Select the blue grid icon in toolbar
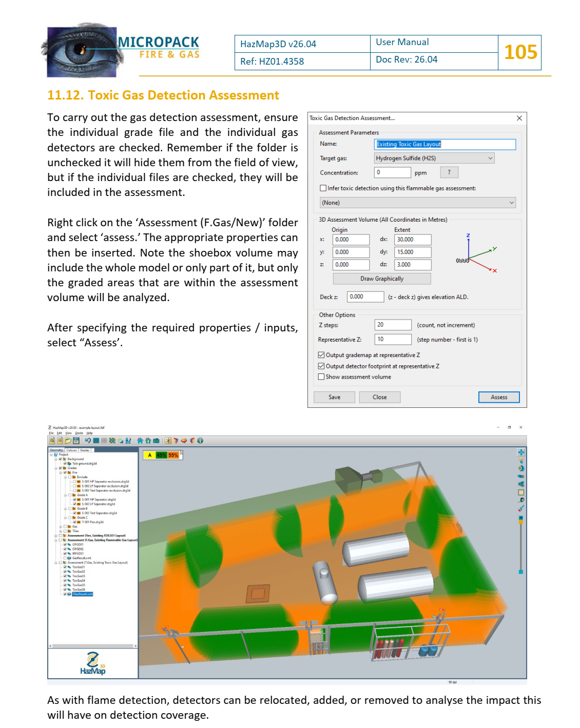Screen dimensions: 580x728 (x=96, y=441)
